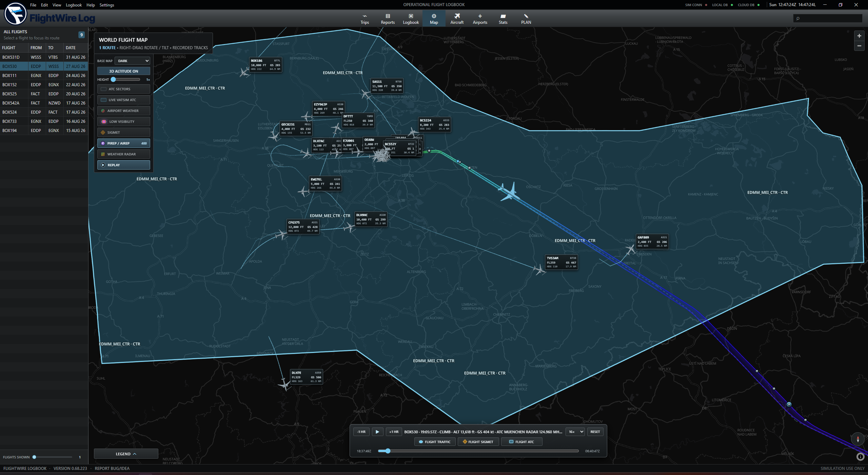Zoom in the map with plus button
Screen dimensions: 868x475
(x=859, y=36)
